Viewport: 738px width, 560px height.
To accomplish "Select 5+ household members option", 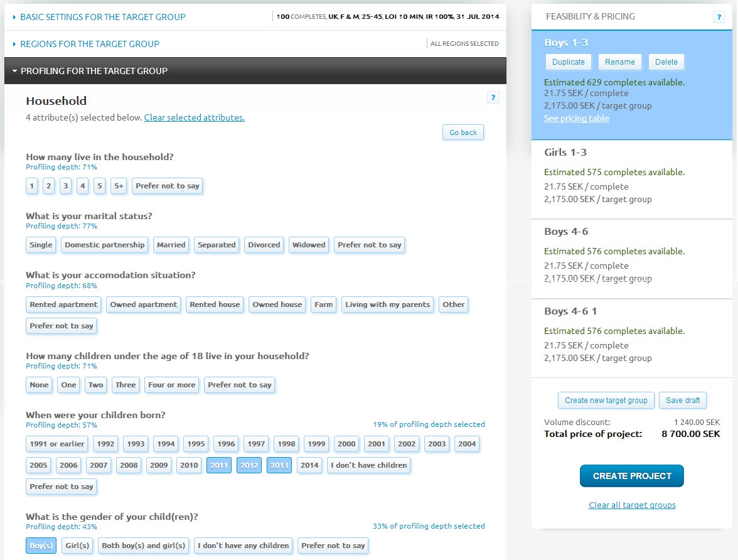I will [x=119, y=186].
